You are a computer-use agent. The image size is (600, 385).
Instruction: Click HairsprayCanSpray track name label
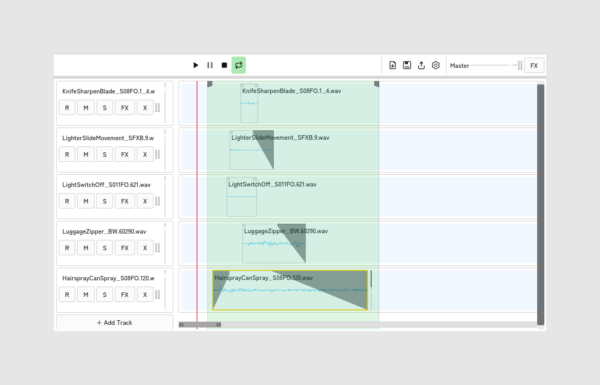[108, 278]
